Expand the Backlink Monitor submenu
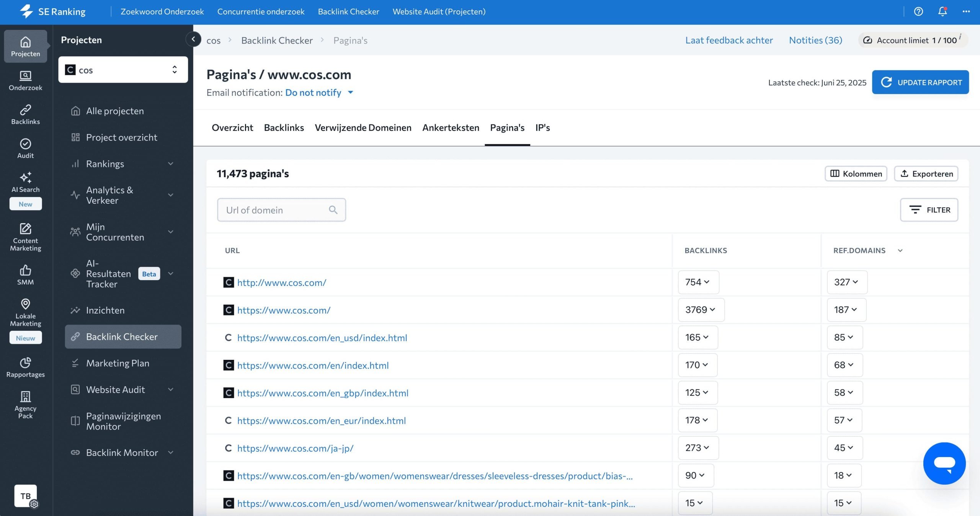Image resolution: width=980 pixels, height=516 pixels. (x=171, y=453)
